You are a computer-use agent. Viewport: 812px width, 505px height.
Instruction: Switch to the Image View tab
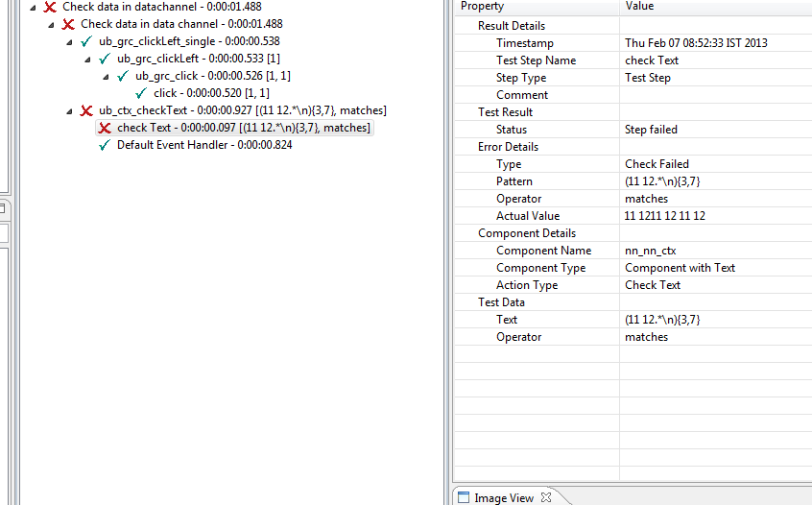coord(503,497)
